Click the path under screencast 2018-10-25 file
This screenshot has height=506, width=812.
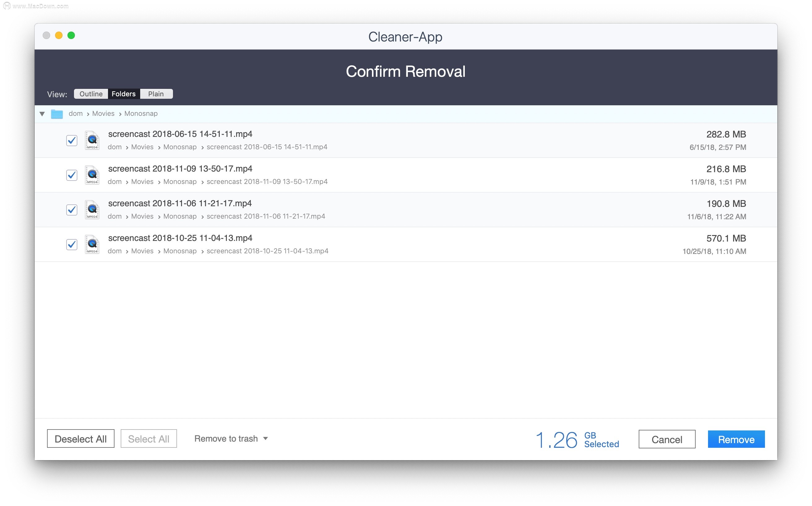(x=218, y=251)
